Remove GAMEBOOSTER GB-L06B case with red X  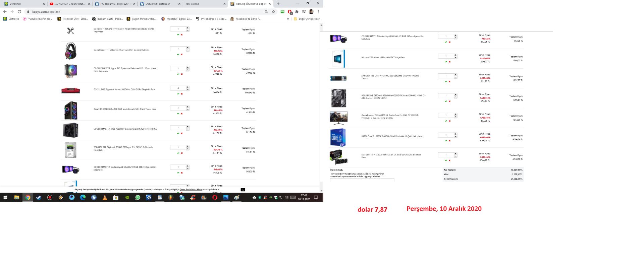tap(182, 114)
